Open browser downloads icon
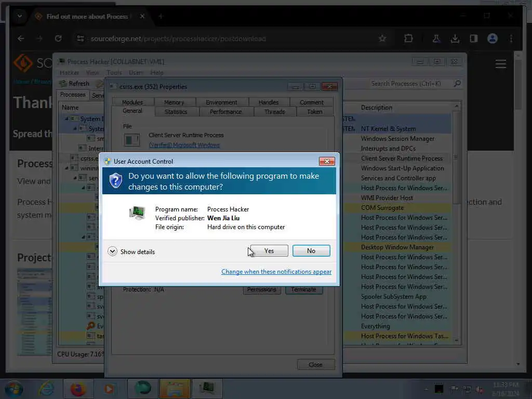 pyautogui.click(x=455, y=38)
